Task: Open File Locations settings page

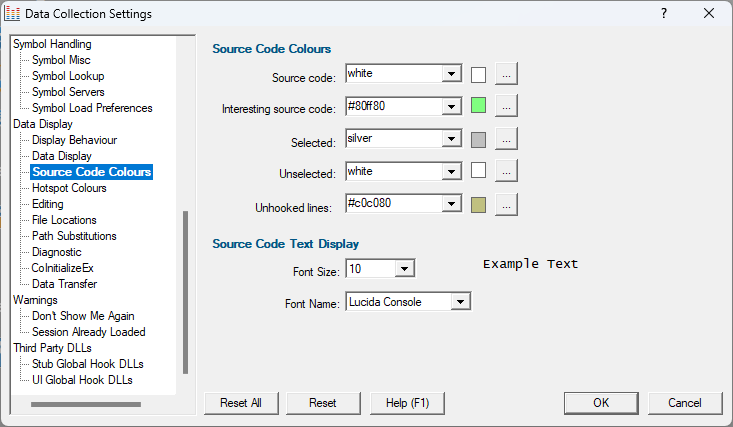Action: tap(64, 220)
